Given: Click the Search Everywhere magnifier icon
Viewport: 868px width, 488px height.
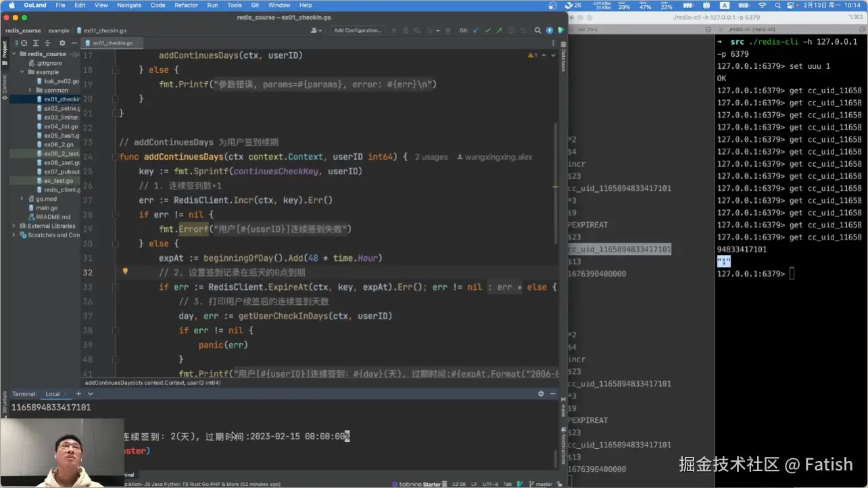Looking at the screenshot, I should click(537, 30).
